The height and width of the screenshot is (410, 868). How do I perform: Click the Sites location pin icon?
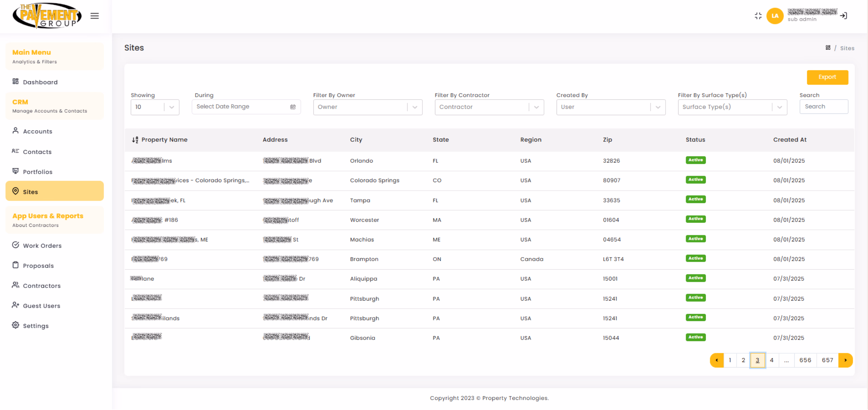tap(15, 191)
